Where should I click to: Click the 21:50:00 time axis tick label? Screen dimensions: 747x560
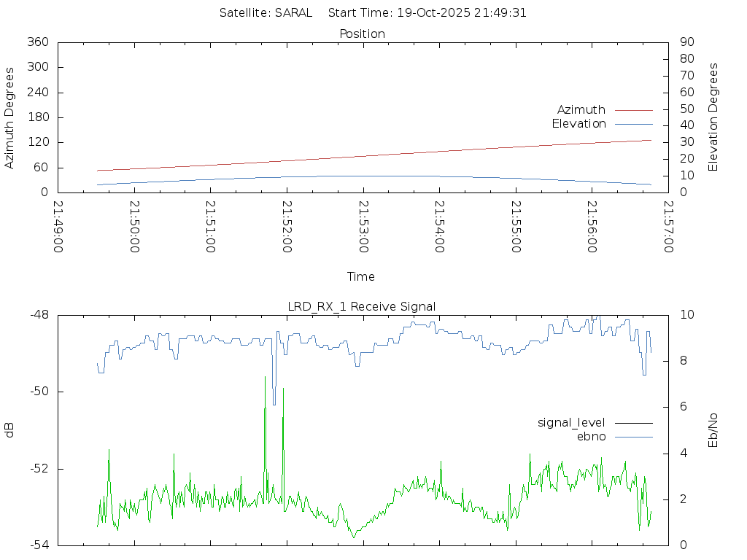click(x=134, y=227)
